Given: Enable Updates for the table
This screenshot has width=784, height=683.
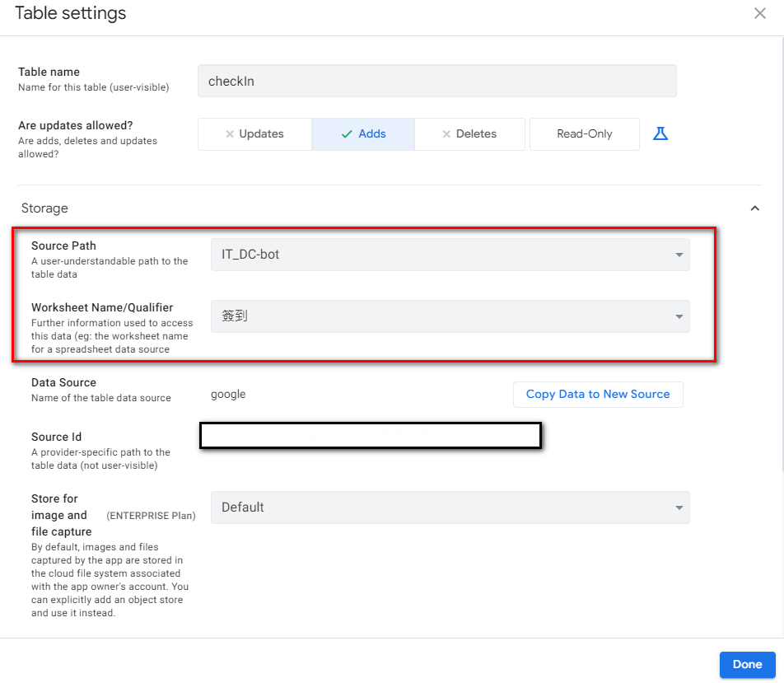Looking at the screenshot, I should 254,134.
